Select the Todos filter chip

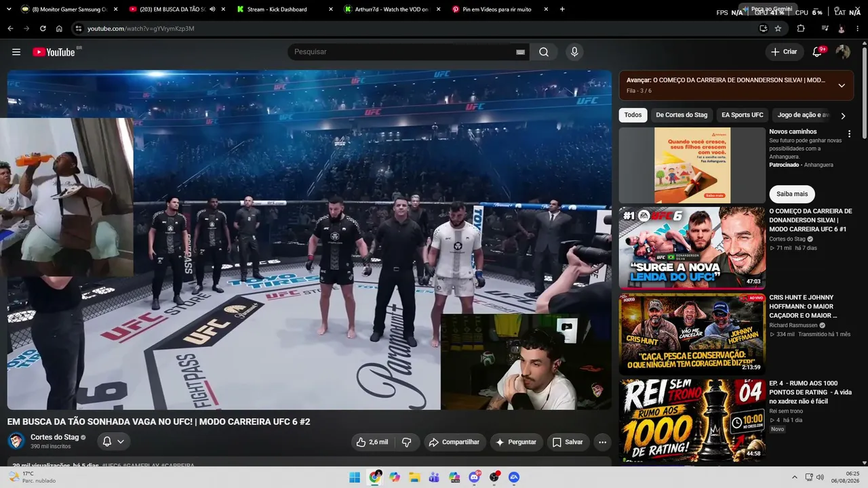(x=633, y=115)
